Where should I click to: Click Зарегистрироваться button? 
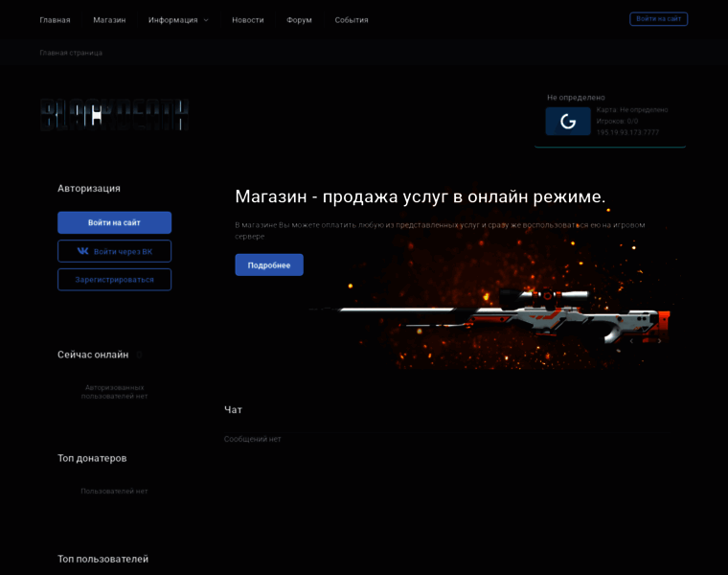[114, 280]
